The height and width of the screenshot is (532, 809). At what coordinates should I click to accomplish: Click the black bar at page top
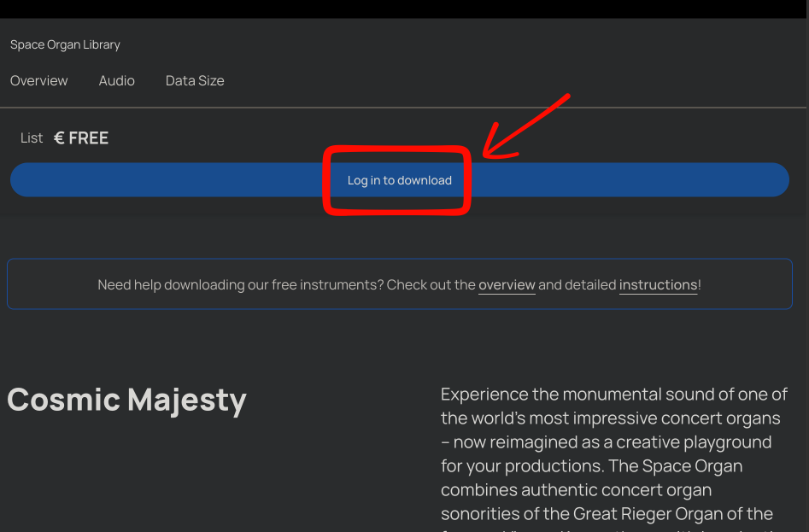(x=404, y=9)
